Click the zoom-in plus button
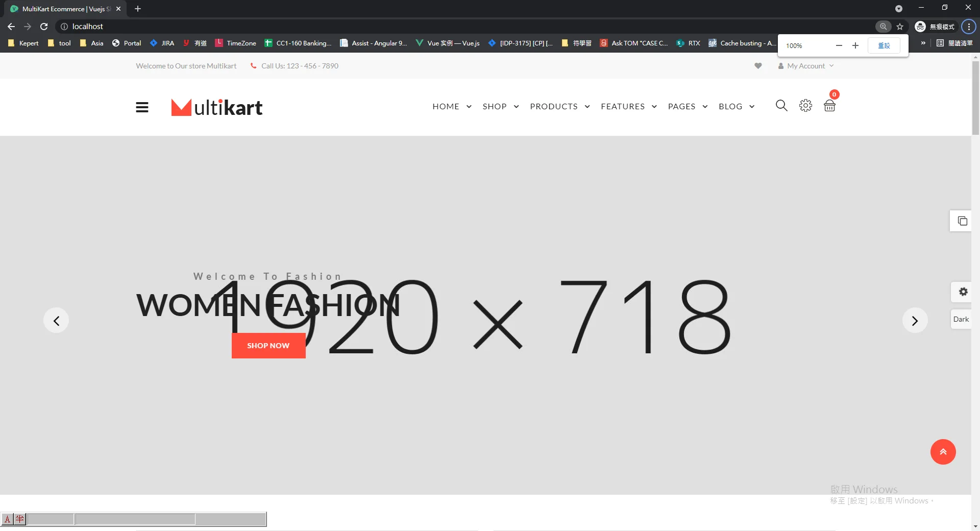The height and width of the screenshot is (531, 980). pos(855,45)
